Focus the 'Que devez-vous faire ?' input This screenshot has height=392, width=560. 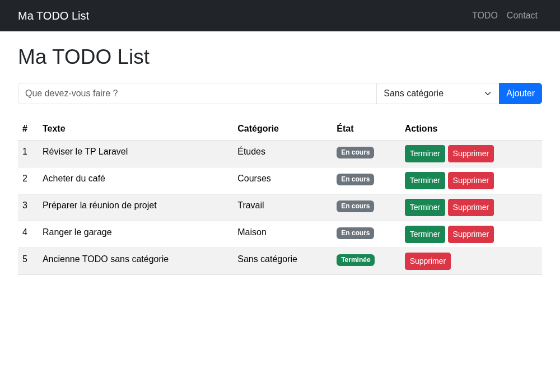pos(197,94)
